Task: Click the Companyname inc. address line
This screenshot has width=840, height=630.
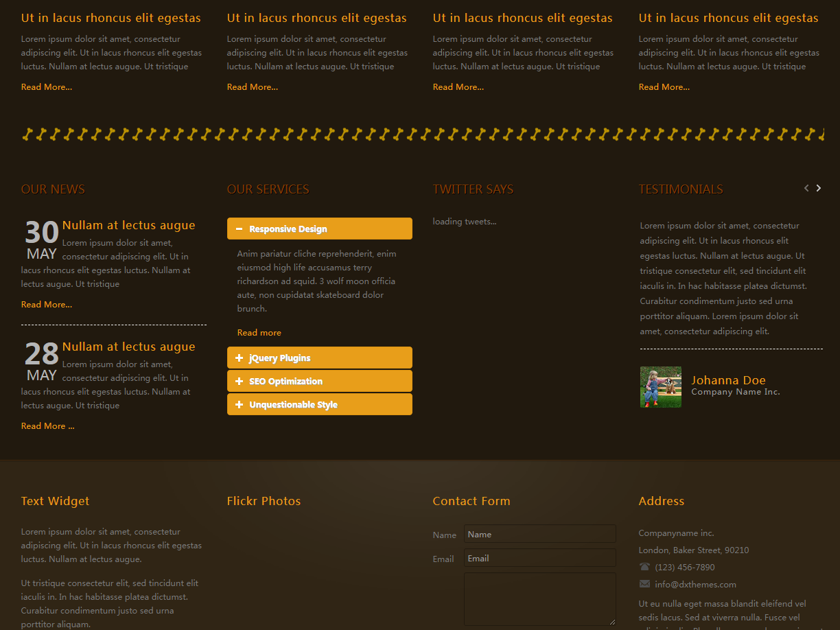Action: coord(677,533)
